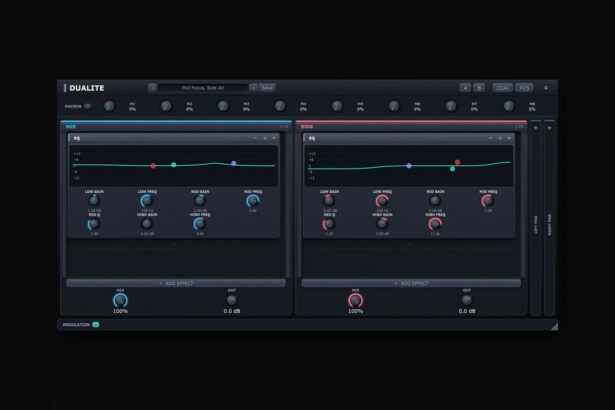Load the previous preset with left arrow
The image size is (615, 410).
153,88
